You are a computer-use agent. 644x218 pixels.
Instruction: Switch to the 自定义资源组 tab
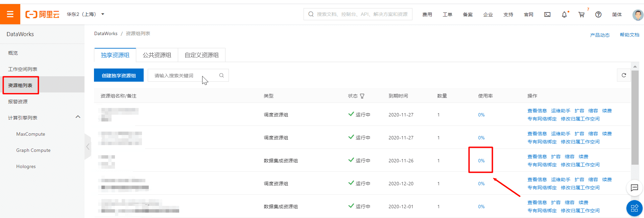coord(201,55)
